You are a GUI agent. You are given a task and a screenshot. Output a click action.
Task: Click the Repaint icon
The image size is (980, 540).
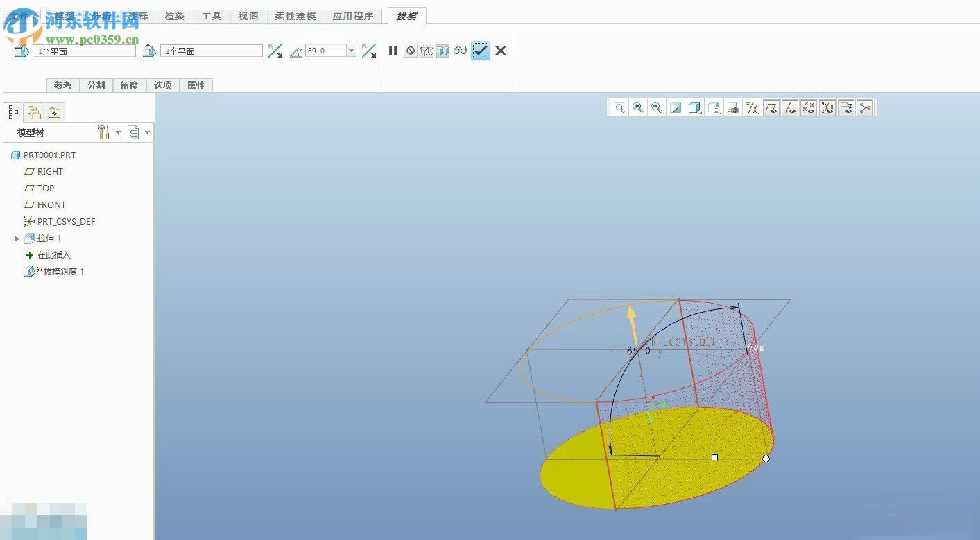click(x=676, y=107)
